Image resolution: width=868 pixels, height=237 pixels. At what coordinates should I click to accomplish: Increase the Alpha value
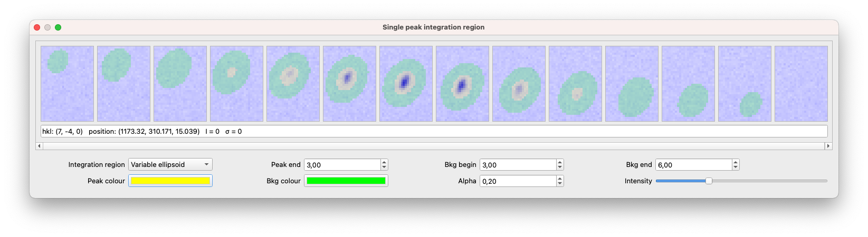[560, 179]
